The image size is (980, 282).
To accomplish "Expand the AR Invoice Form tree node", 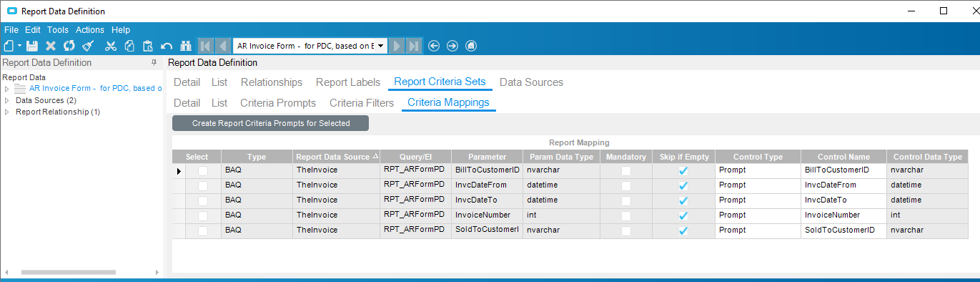I will (6, 89).
